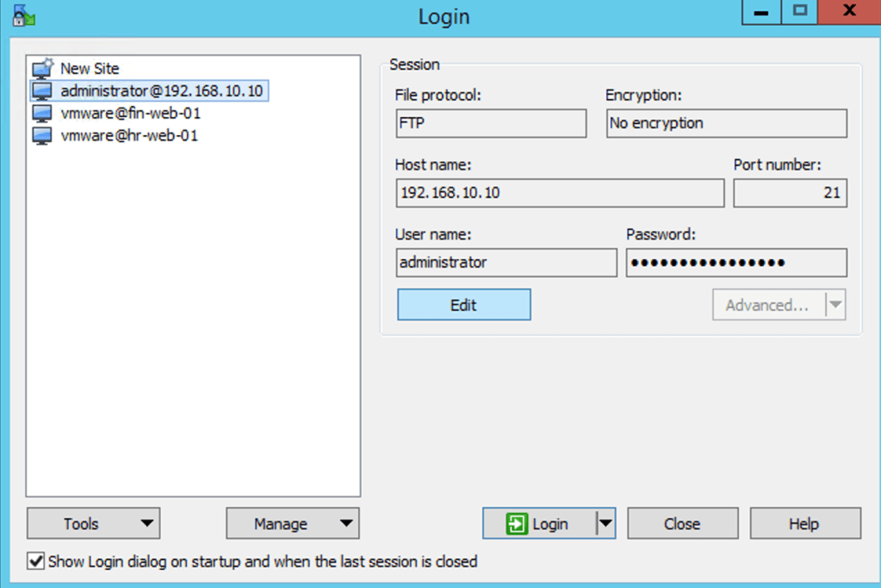Click the administrator@192.168.10.10 site monitor icon

42,90
